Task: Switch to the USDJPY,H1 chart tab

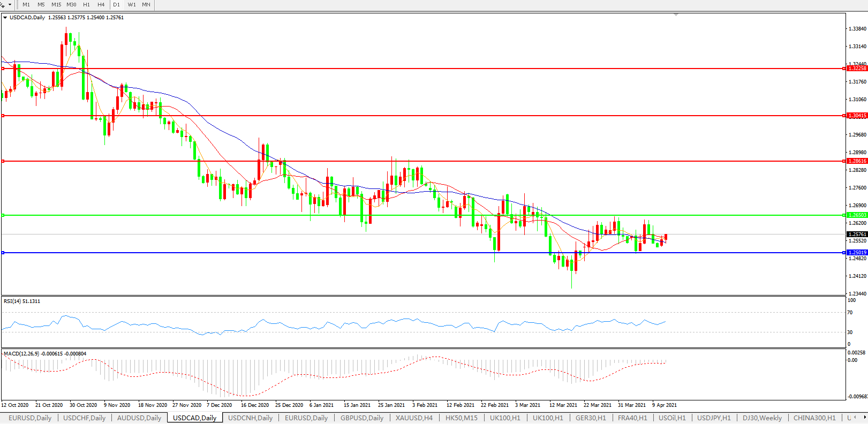Action: 713,418
